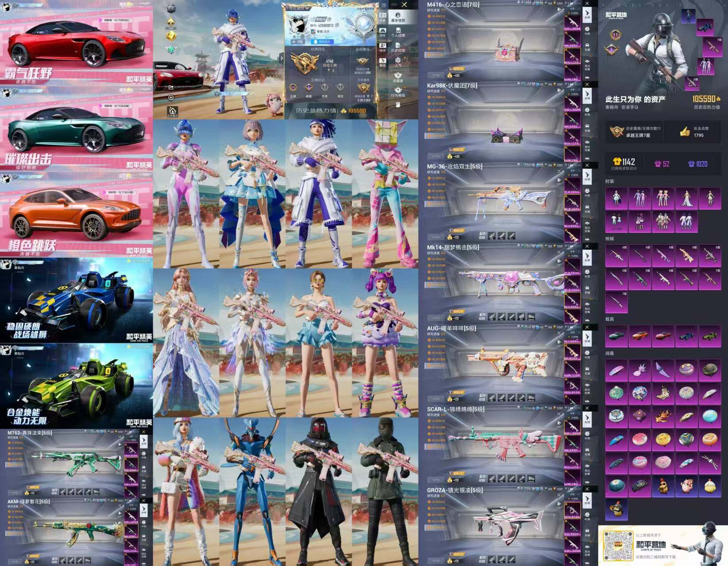Select the red sports car thumbnail under 载具
The image size is (728, 566).
pyautogui.click(x=663, y=336)
